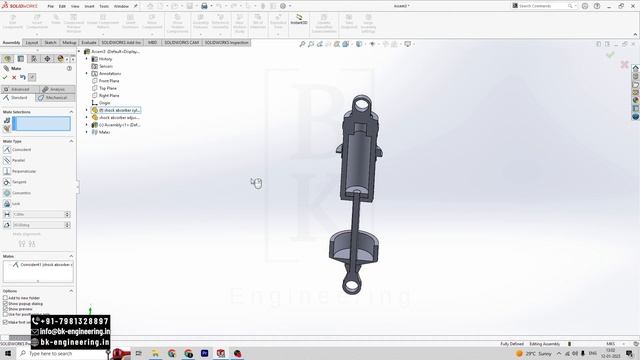Click Zoom to Fit magnifier in view toolbar

(x=302, y=44)
